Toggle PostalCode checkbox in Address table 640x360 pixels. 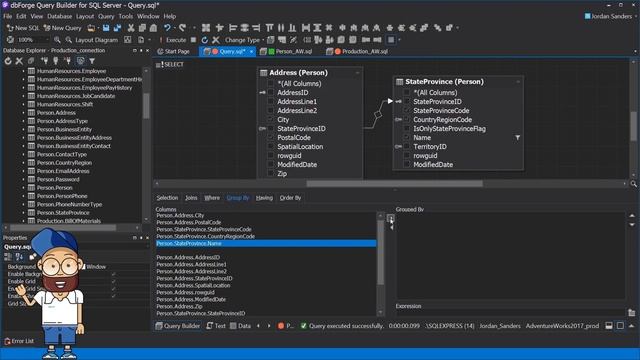click(270, 138)
